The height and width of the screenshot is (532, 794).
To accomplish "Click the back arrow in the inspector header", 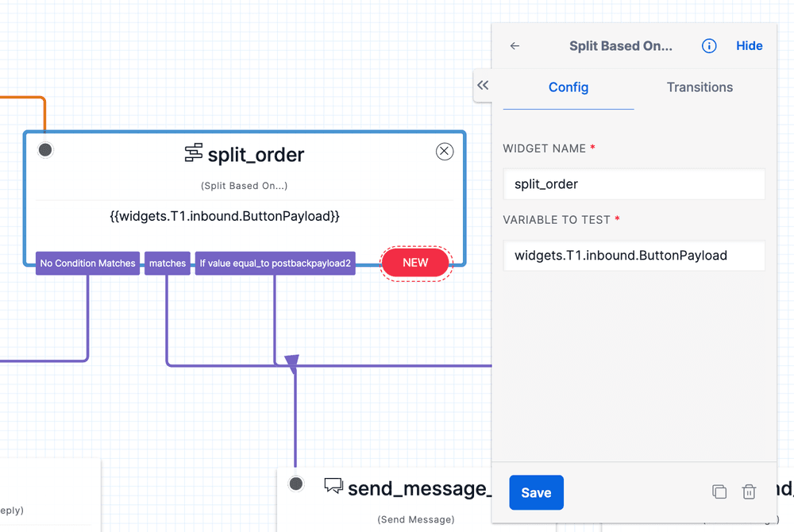I will click(x=514, y=46).
